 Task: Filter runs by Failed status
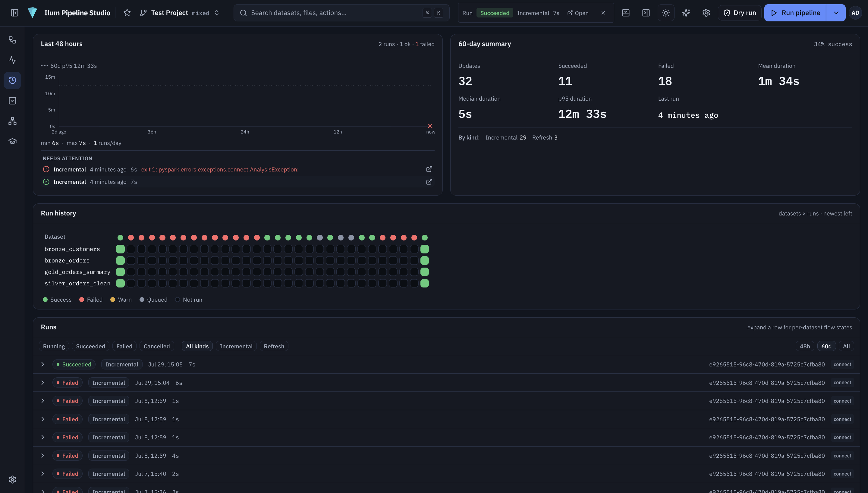(124, 346)
